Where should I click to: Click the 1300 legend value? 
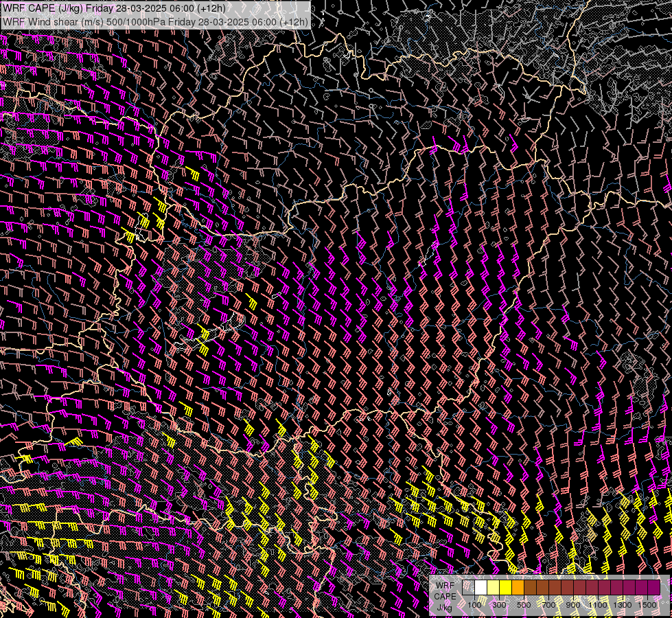pos(623,605)
